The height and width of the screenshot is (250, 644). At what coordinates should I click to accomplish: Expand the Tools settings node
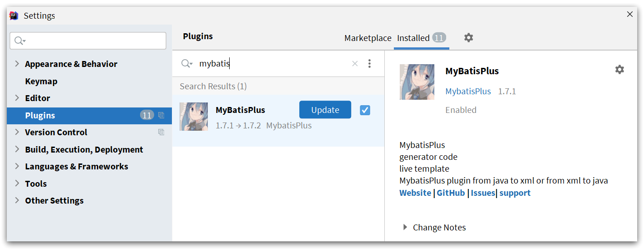tap(17, 184)
